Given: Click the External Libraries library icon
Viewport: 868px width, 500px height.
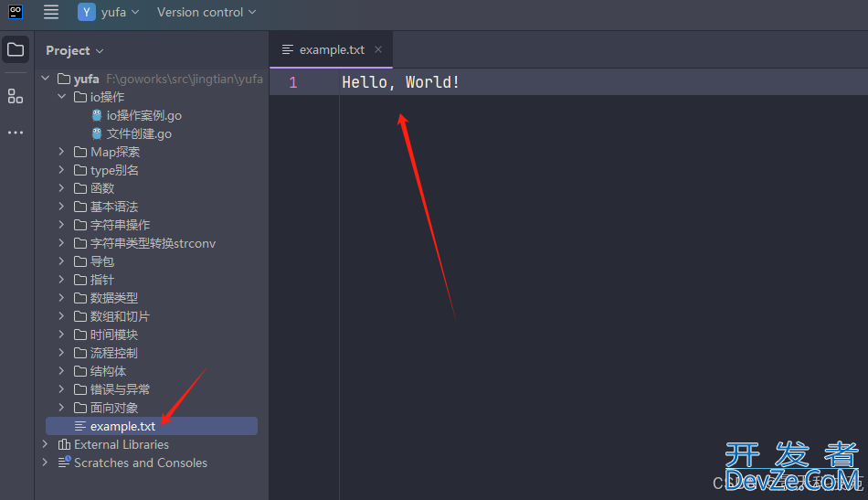Looking at the screenshot, I should (64, 444).
